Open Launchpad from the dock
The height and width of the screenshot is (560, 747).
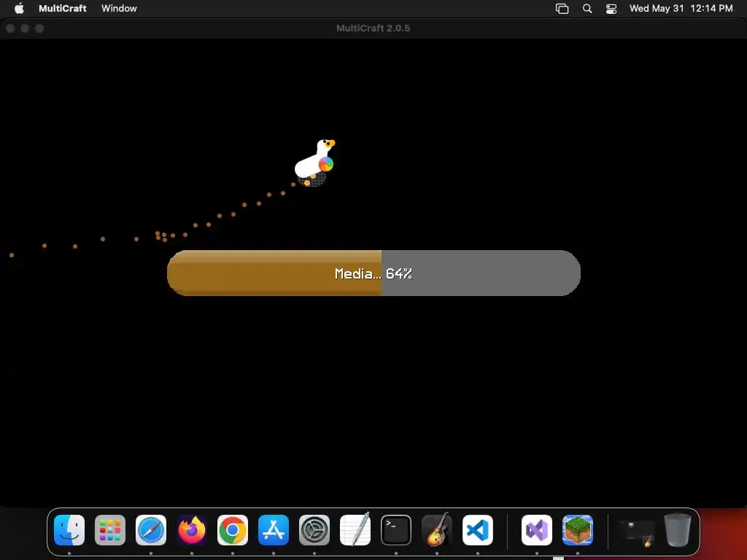click(110, 530)
